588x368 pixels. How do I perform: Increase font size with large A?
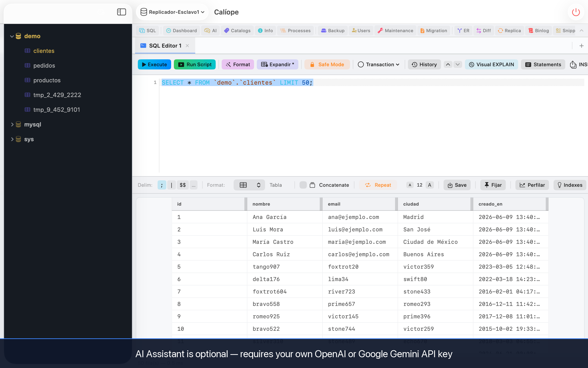point(430,185)
